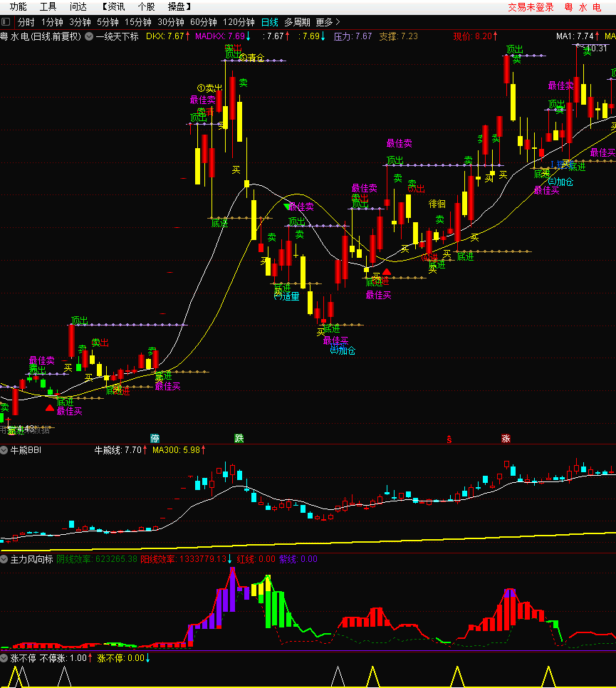Click the 压力: 7.67 value
The height and width of the screenshot is (688, 616).
point(353,36)
